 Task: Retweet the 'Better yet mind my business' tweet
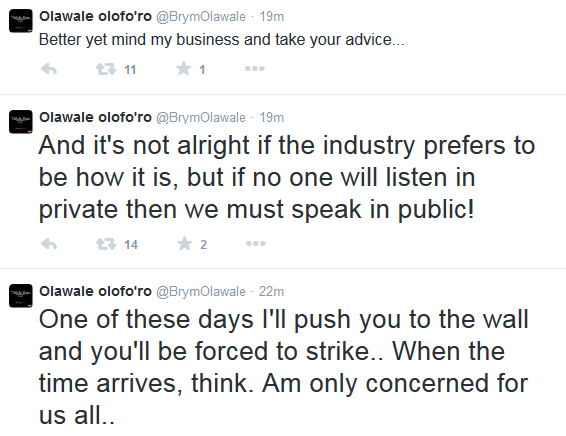coord(106,69)
